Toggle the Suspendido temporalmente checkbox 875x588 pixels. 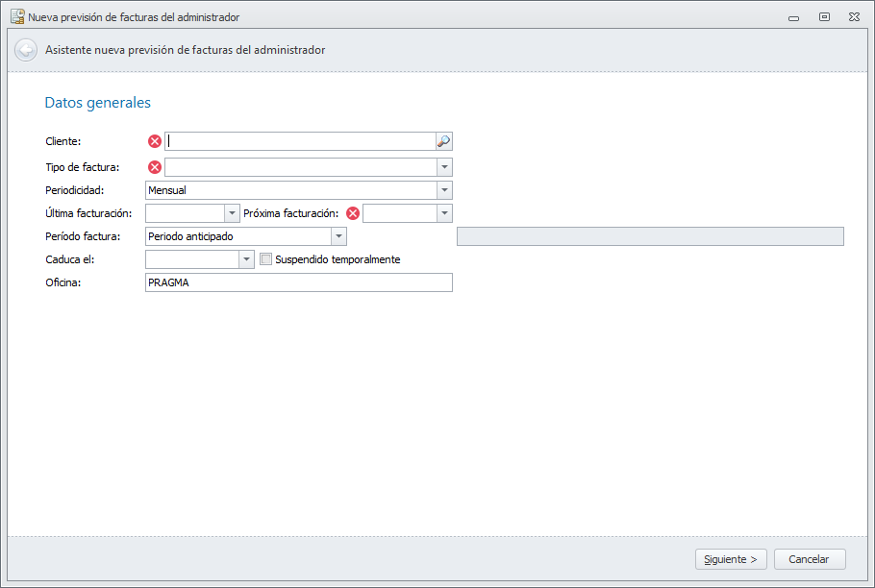pyautogui.click(x=267, y=259)
